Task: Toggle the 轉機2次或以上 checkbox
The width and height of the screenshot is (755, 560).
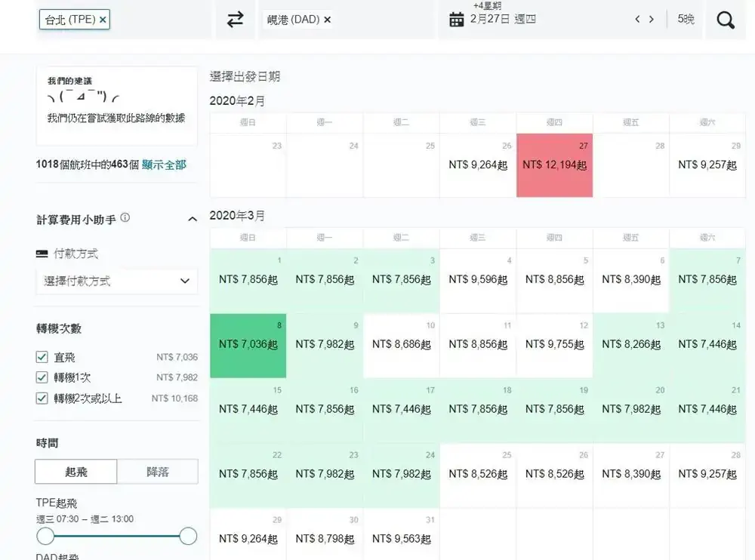Action: [42, 398]
